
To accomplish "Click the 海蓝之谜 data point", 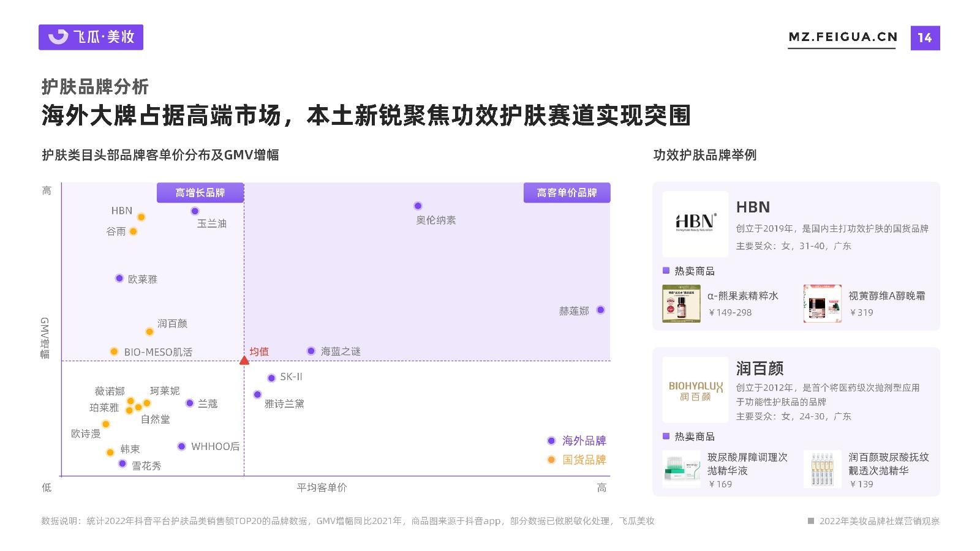I will pyautogui.click(x=311, y=351).
